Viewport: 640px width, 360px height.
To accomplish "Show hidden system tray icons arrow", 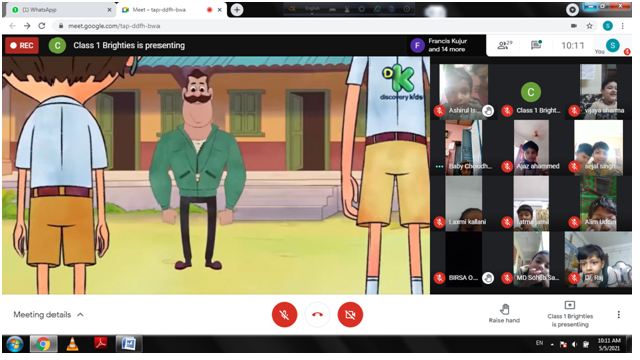I will pyautogui.click(x=552, y=344).
